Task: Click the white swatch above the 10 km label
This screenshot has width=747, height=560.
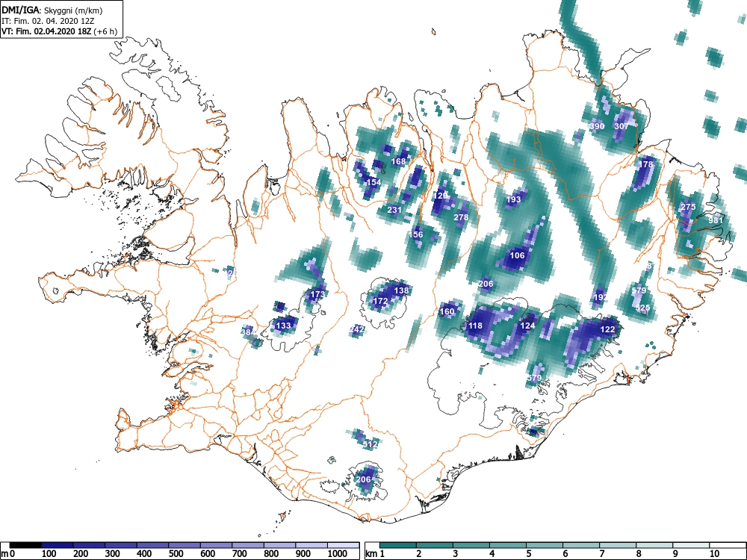Action: (x=728, y=545)
